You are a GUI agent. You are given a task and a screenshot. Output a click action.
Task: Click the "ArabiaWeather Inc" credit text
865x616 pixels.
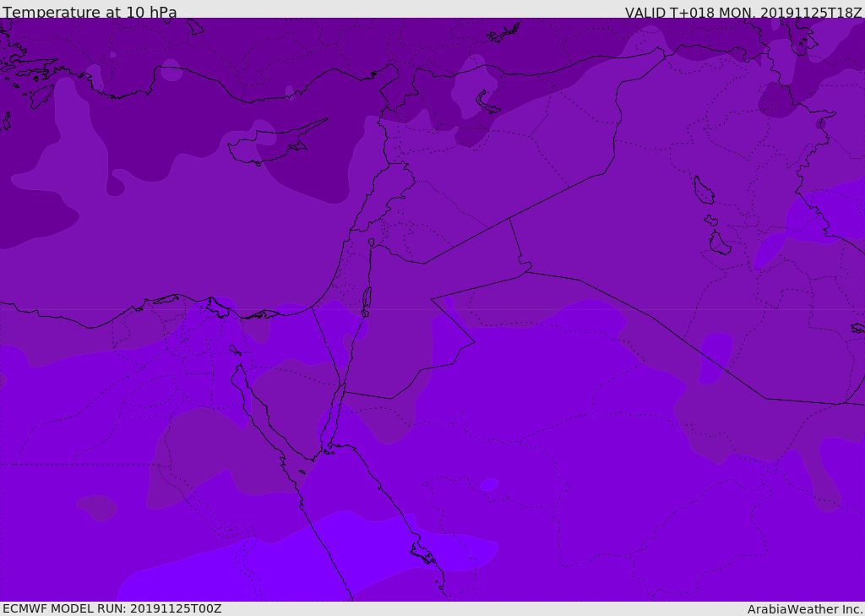[x=804, y=609]
